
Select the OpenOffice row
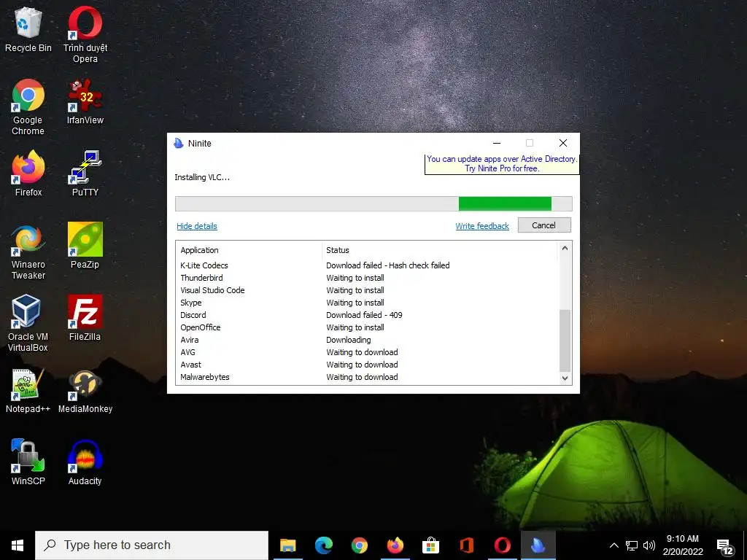(367, 327)
